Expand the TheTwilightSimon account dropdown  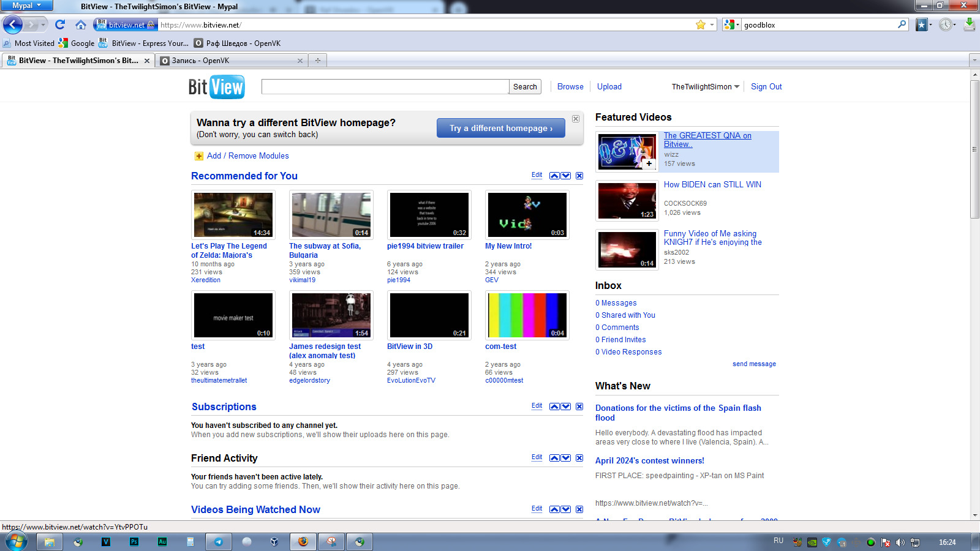click(736, 87)
